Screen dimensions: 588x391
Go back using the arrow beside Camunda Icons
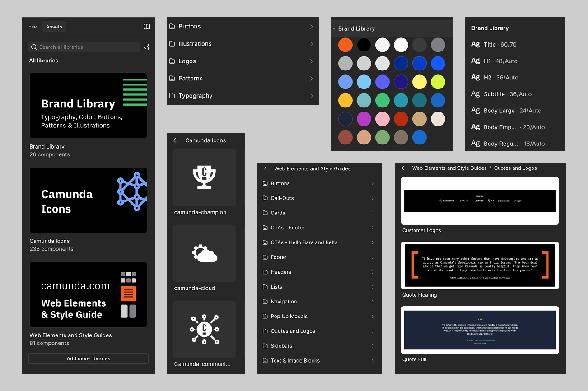175,140
